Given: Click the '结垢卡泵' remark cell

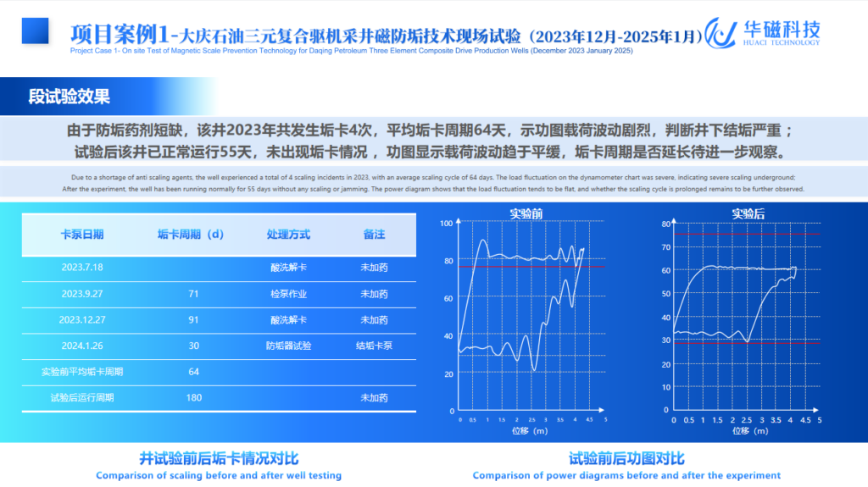Looking at the screenshot, I should [x=374, y=346].
